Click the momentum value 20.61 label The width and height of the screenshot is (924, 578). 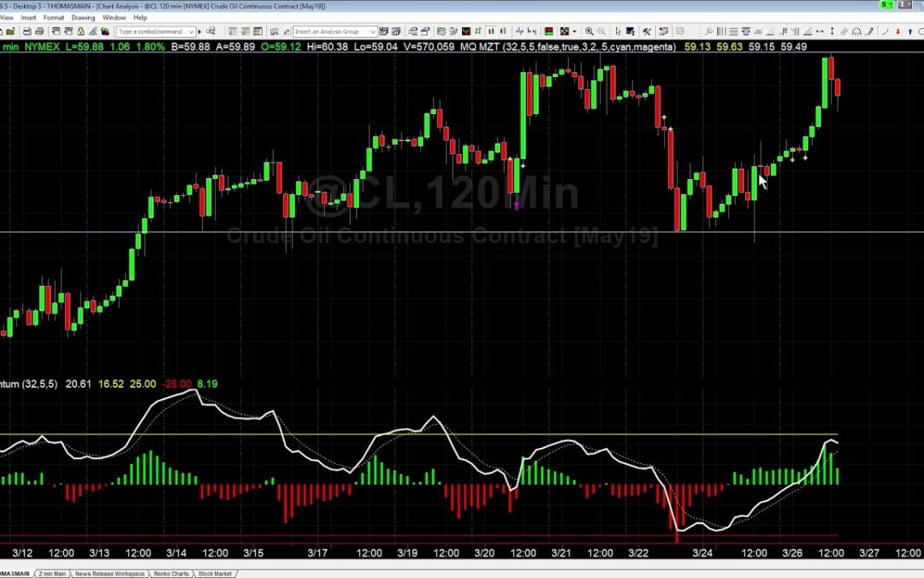click(x=79, y=384)
